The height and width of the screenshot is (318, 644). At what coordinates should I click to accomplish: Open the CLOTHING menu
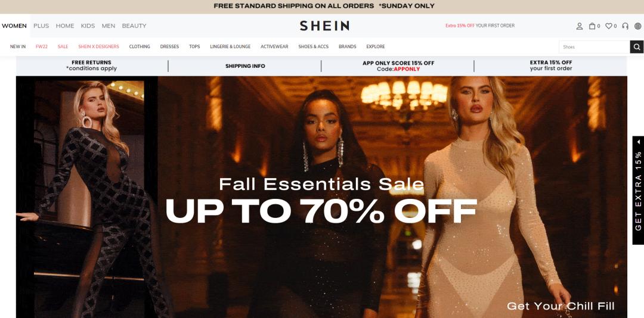140,47
